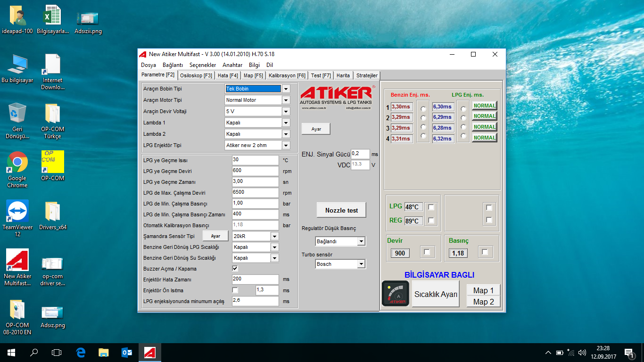Select radio button after 3,30ms Benzin
The image size is (644, 362).
tap(423, 109)
